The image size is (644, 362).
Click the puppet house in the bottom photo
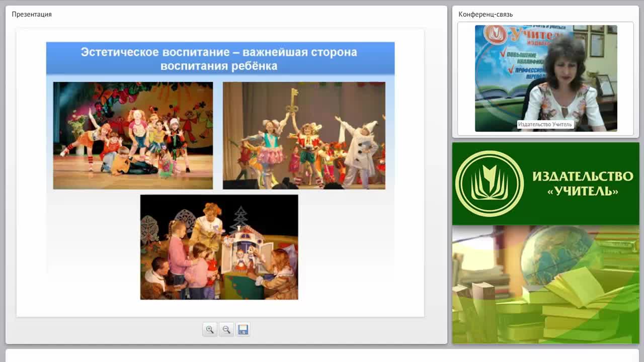tap(244, 246)
